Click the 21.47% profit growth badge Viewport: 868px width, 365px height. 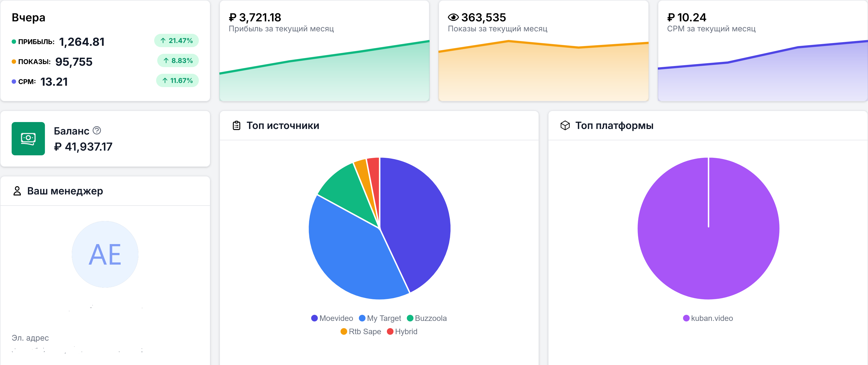click(177, 40)
